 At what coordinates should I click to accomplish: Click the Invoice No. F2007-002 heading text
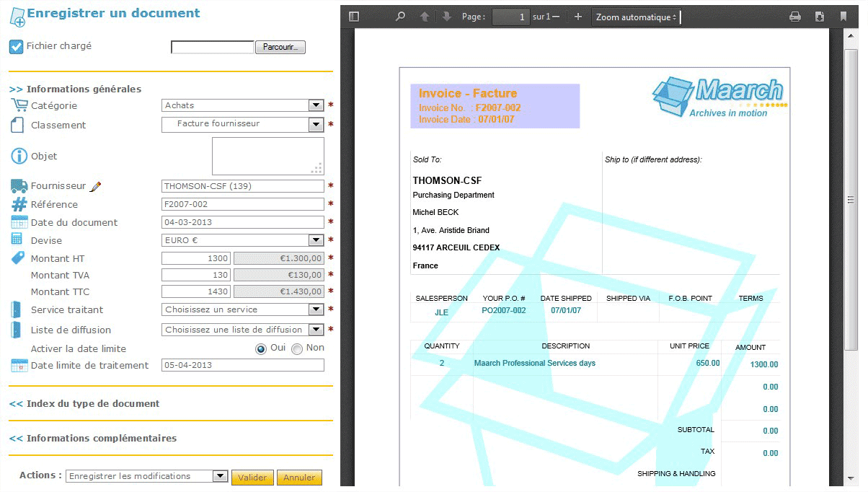coord(470,107)
